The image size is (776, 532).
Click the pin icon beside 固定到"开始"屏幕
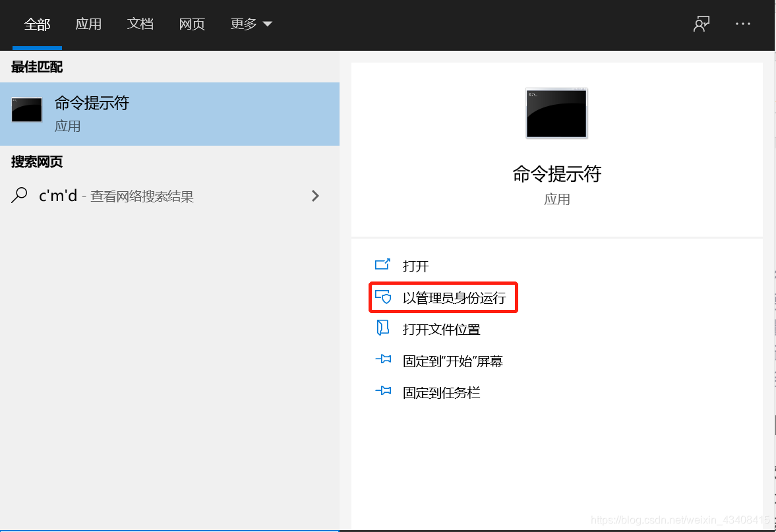383,361
